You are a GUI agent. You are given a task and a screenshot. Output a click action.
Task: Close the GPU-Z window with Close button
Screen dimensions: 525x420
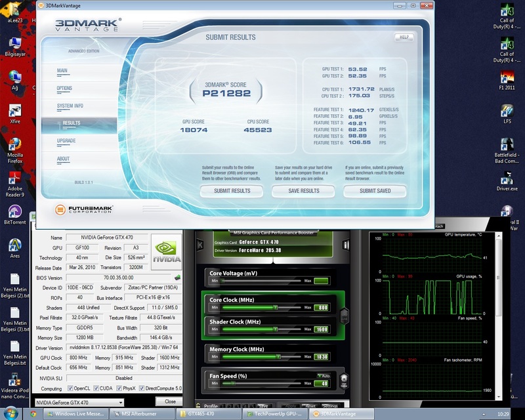169,401
